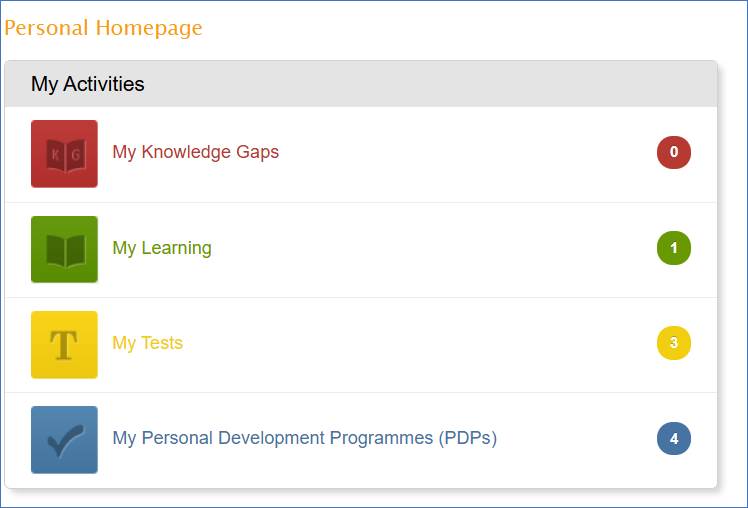The image size is (748, 508).
Task: Click the blue PDPs checkmark icon
Action: pos(64,439)
